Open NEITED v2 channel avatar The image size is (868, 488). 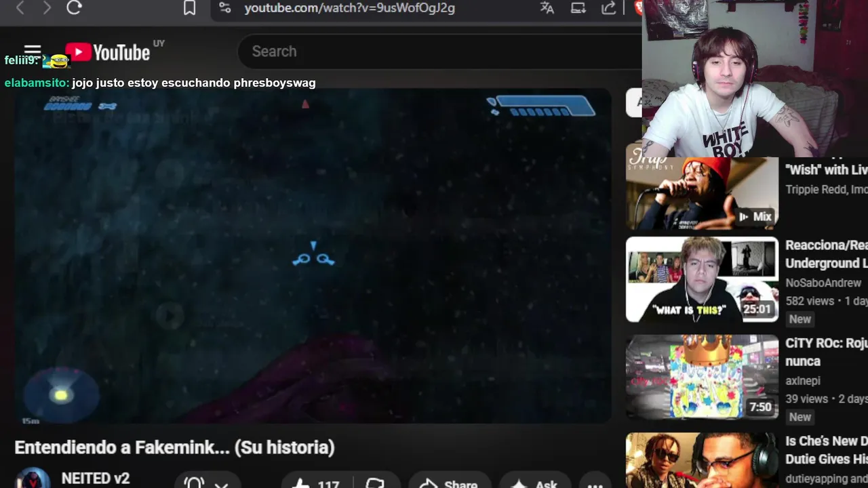pos(32,479)
